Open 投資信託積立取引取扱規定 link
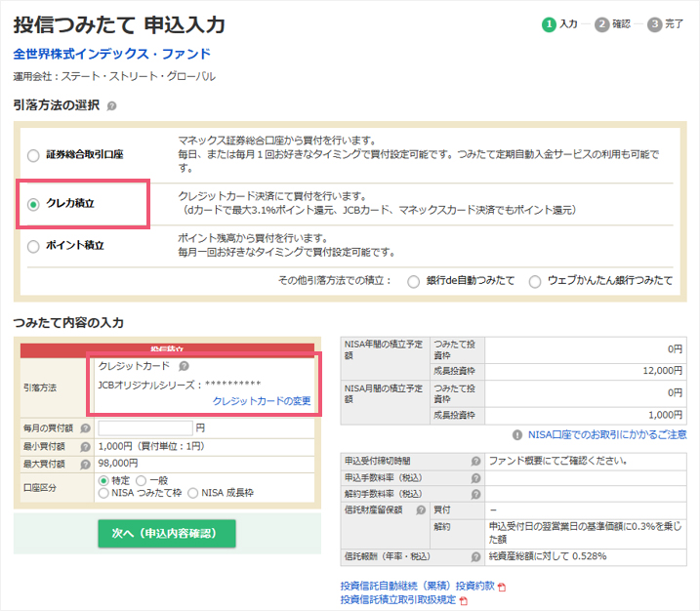 (398, 600)
